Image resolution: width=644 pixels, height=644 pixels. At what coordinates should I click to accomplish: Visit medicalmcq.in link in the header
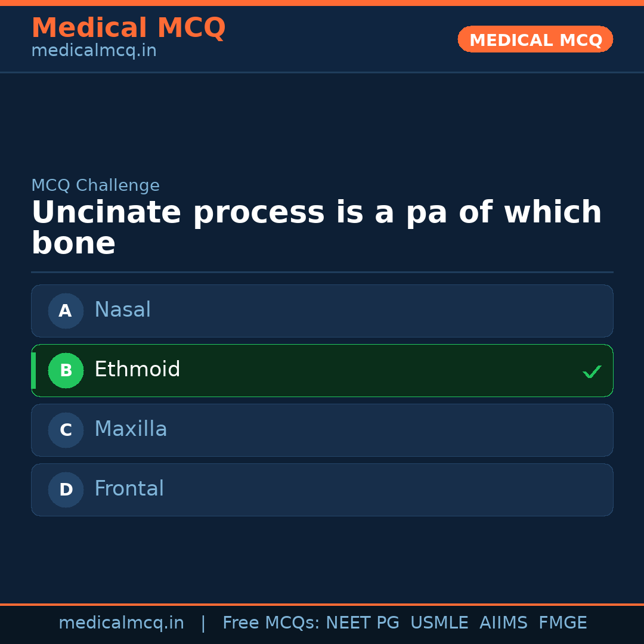(x=94, y=51)
